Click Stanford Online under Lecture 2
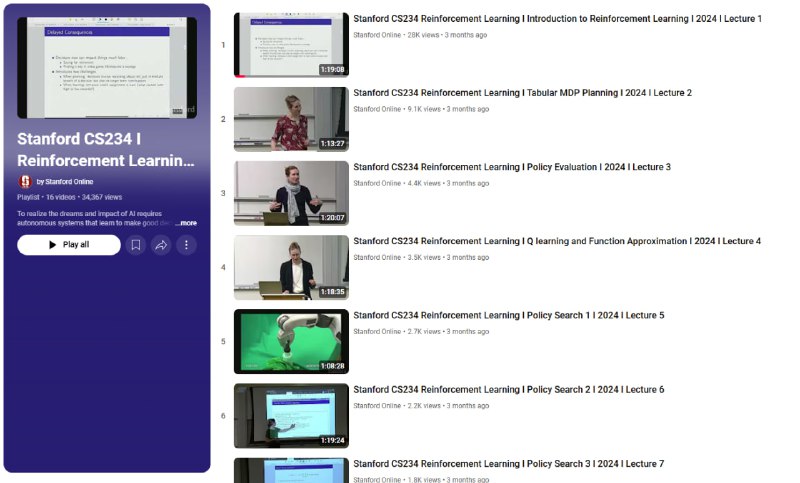Viewport: 800px width, 483px height. [377, 109]
